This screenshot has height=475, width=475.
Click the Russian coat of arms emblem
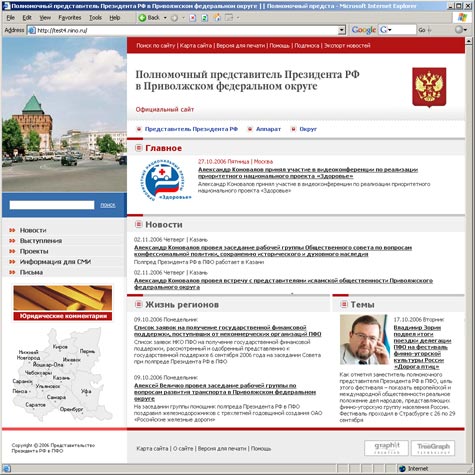(x=429, y=87)
